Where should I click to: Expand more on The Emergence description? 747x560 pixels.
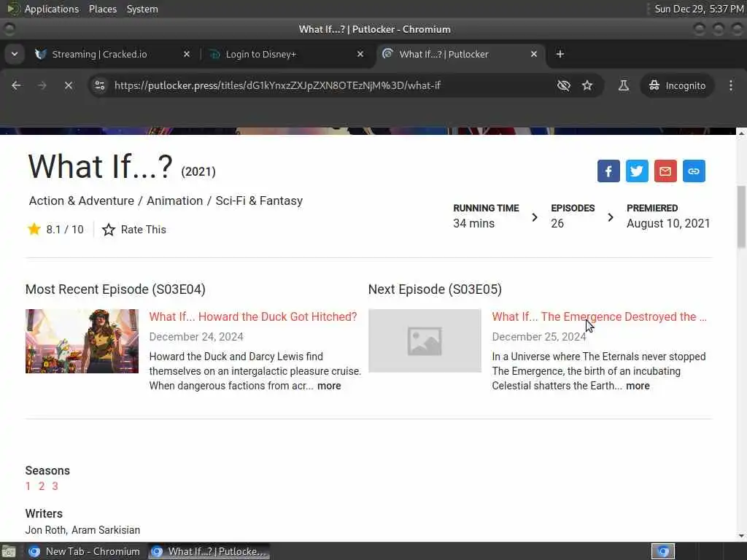[x=638, y=386]
